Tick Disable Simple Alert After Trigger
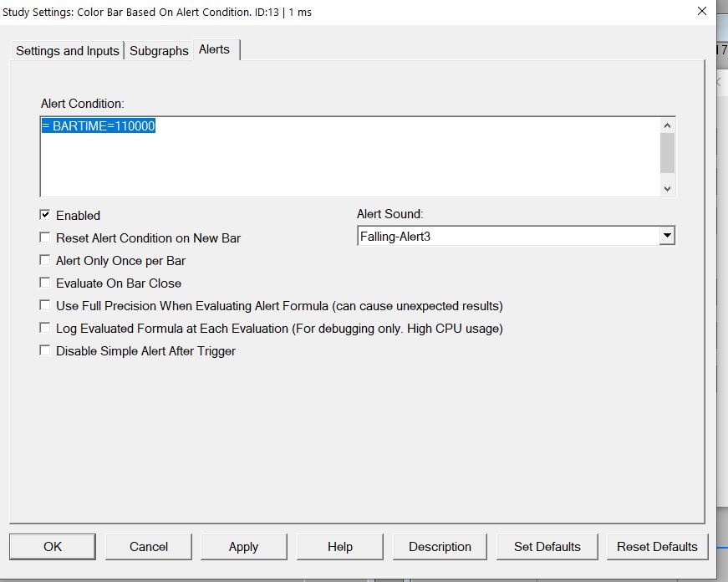The image size is (728, 582). [x=45, y=350]
